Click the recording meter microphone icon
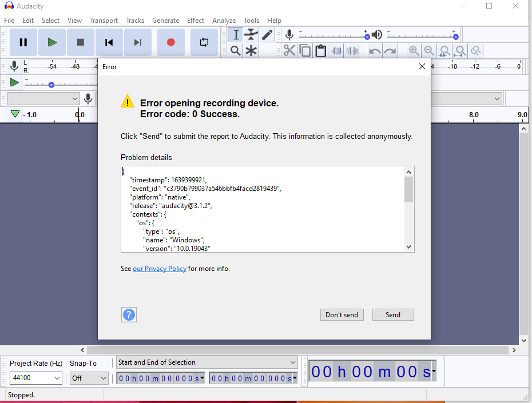Image resolution: width=532 pixels, height=403 pixels. (x=14, y=66)
